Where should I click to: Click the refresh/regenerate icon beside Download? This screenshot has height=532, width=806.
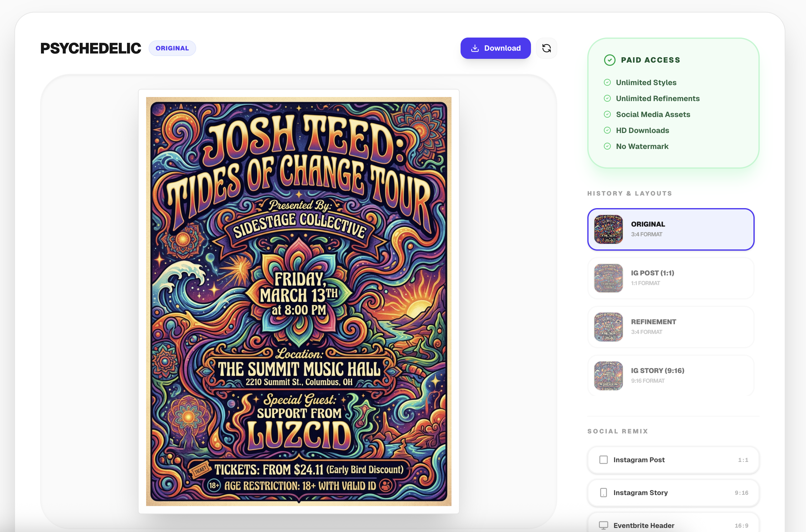coord(547,48)
